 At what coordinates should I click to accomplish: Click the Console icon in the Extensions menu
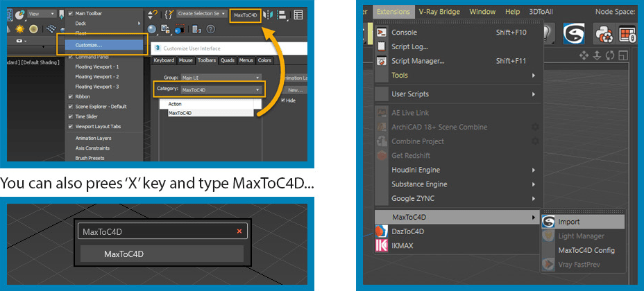[382, 33]
